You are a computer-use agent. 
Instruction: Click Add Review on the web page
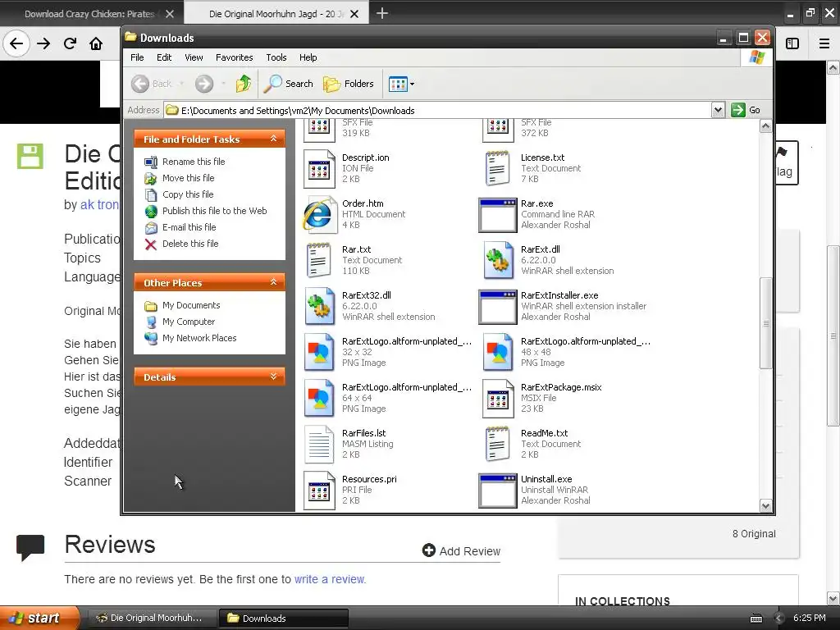(461, 550)
